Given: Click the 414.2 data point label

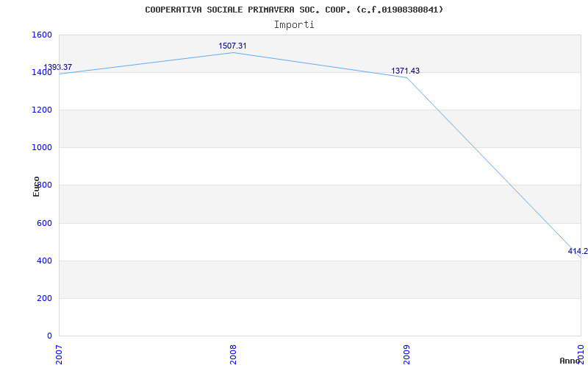Looking at the screenshot, I should coord(578,251).
